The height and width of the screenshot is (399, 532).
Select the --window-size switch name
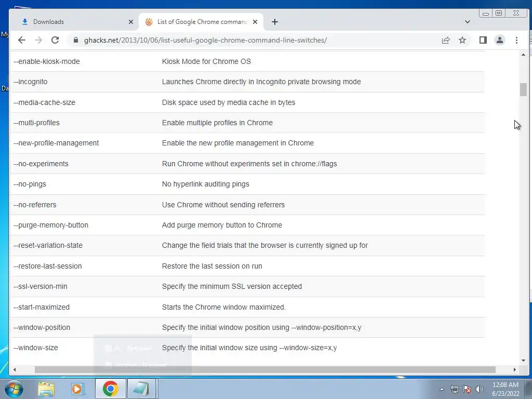36,348
